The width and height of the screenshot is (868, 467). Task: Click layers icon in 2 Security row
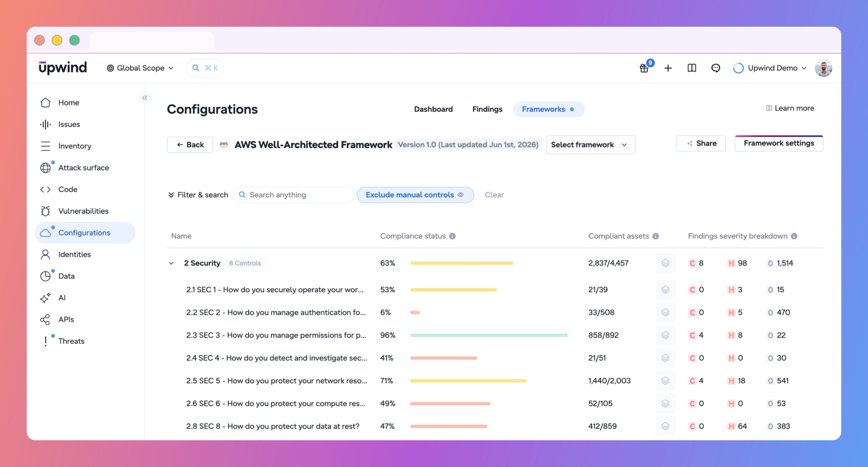[665, 263]
